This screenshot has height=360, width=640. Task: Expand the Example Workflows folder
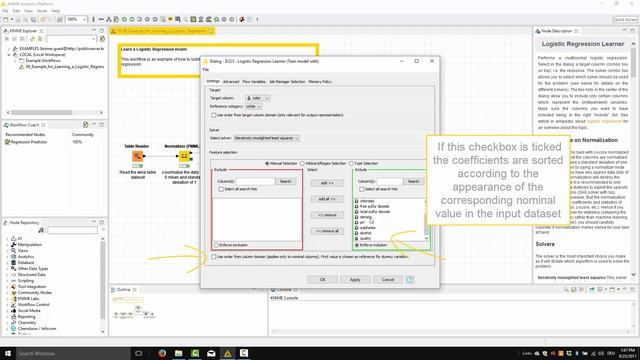tap(16, 60)
